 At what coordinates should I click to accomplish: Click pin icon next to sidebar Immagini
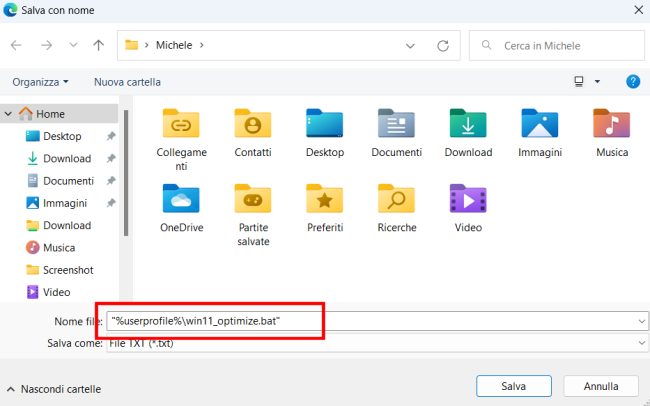(x=111, y=203)
